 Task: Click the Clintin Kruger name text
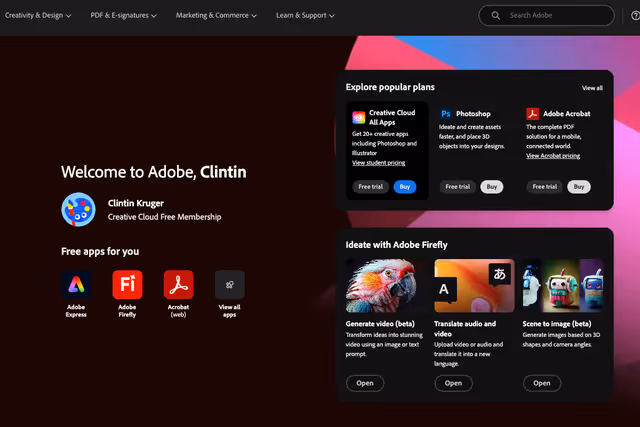pos(136,203)
